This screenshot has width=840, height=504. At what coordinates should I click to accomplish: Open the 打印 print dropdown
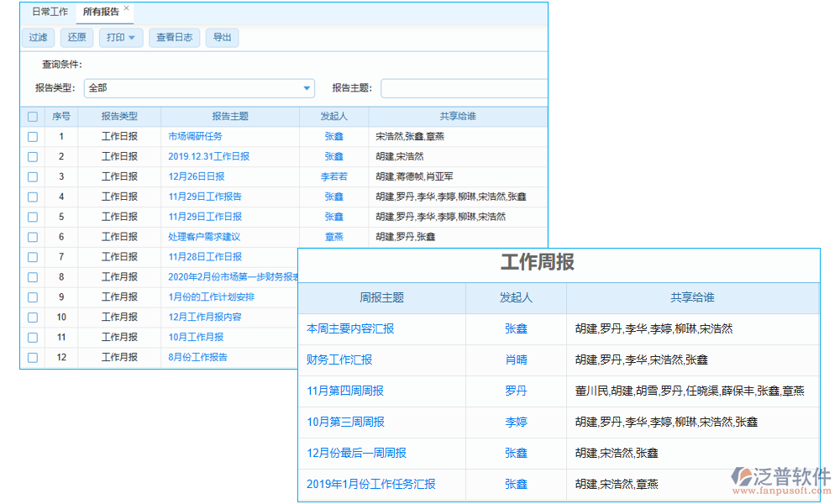pyautogui.click(x=120, y=37)
